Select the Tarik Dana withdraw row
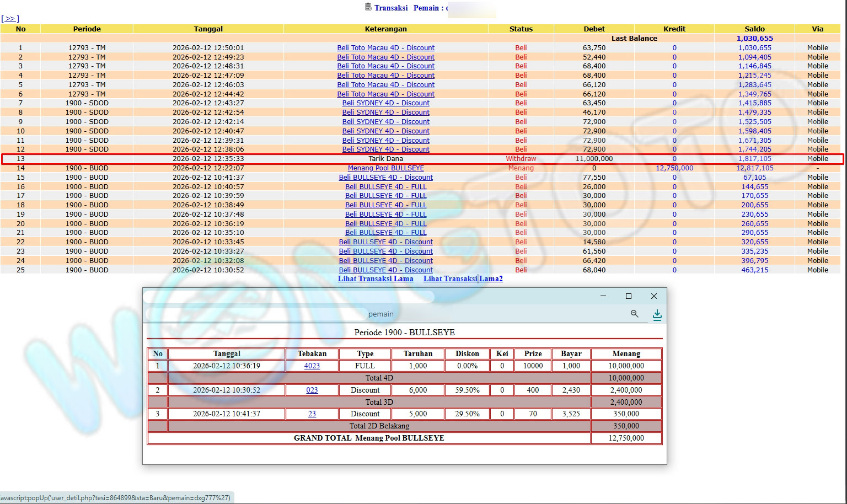 385,159
